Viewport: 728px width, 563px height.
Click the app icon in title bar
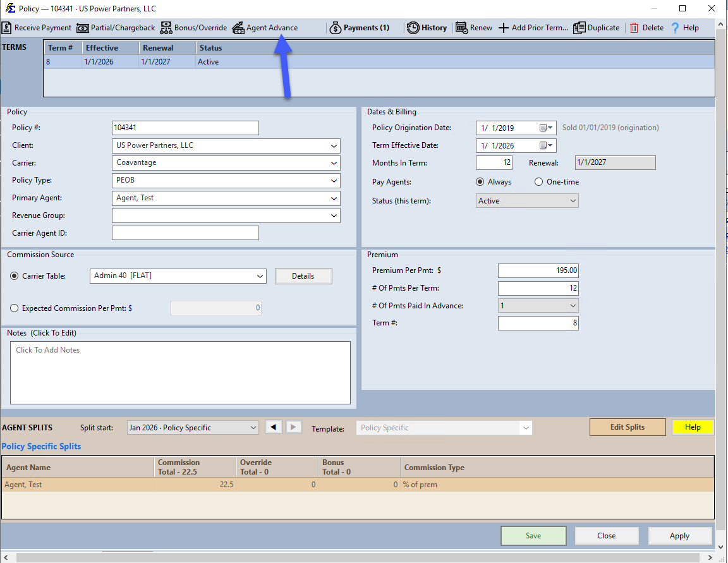(x=10, y=8)
